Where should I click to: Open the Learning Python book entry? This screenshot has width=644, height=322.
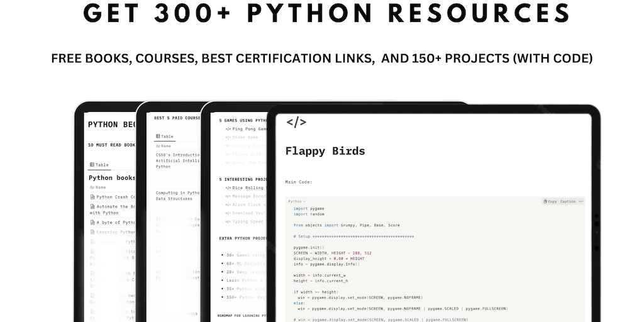115,232
